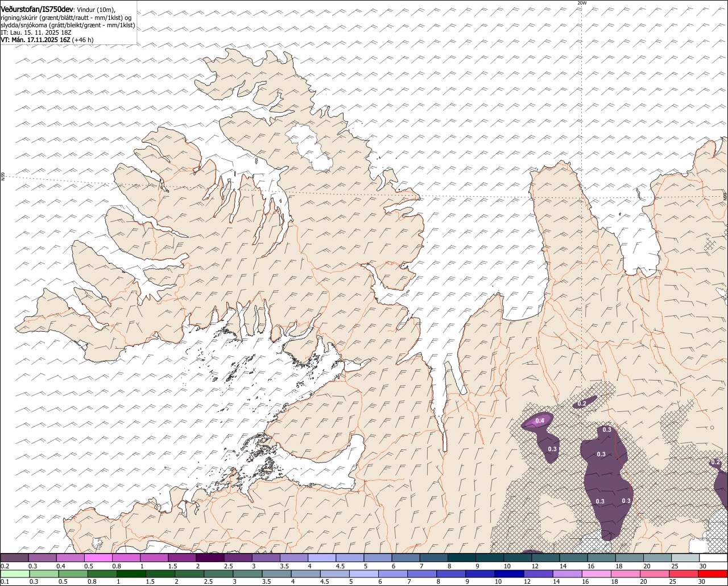Select the pink-red rain legend swatch for 25

684,573
